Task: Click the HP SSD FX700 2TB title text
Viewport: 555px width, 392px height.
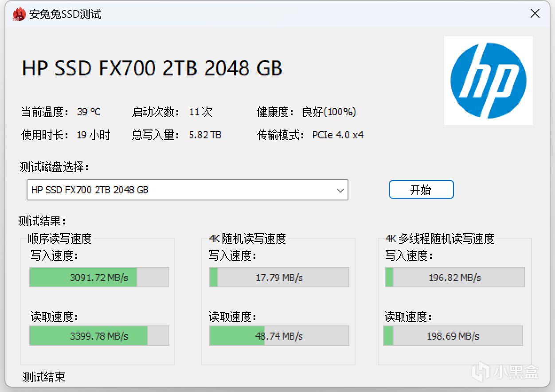Action: [x=152, y=69]
